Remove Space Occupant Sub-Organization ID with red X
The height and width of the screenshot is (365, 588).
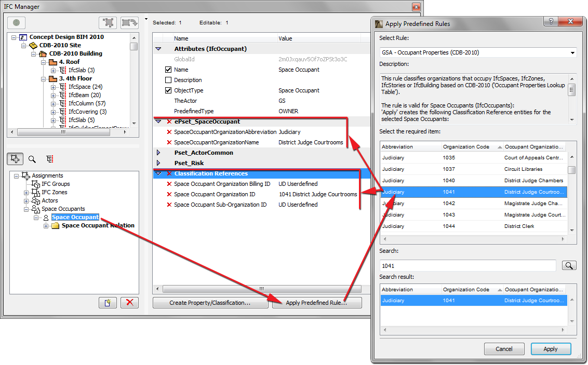click(x=169, y=205)
